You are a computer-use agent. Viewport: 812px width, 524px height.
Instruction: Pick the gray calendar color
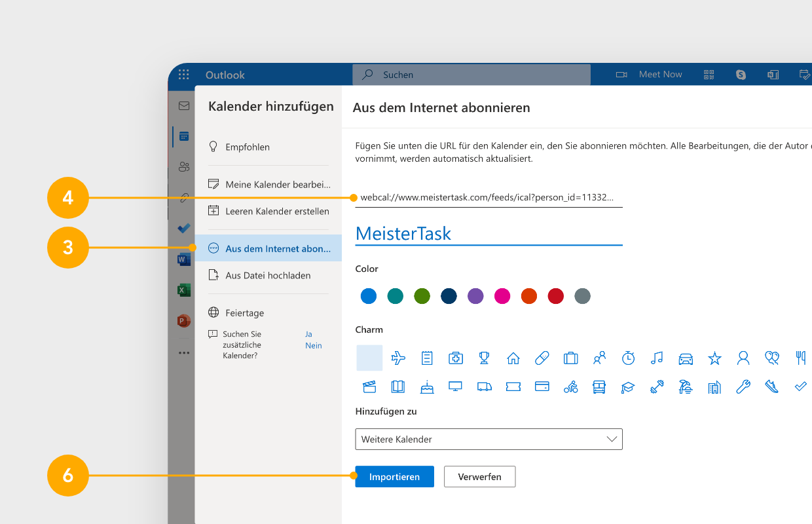pos(582,296)
